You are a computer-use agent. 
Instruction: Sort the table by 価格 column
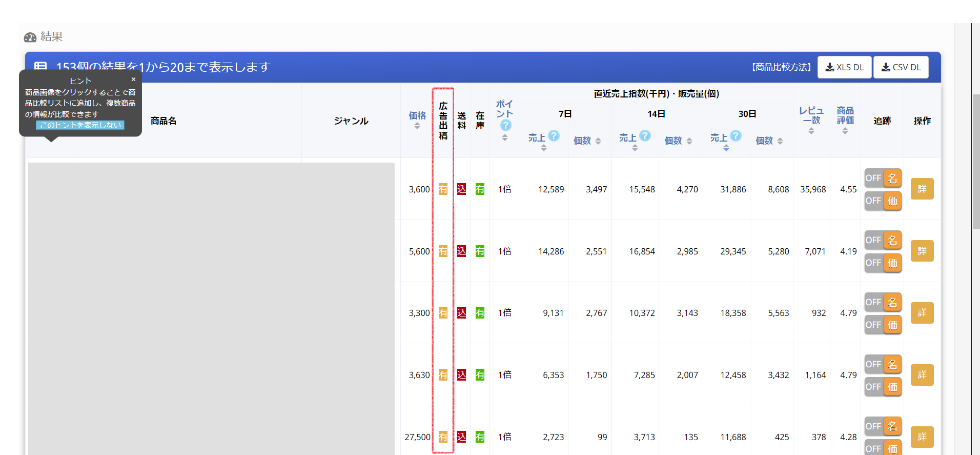(417, 120)
